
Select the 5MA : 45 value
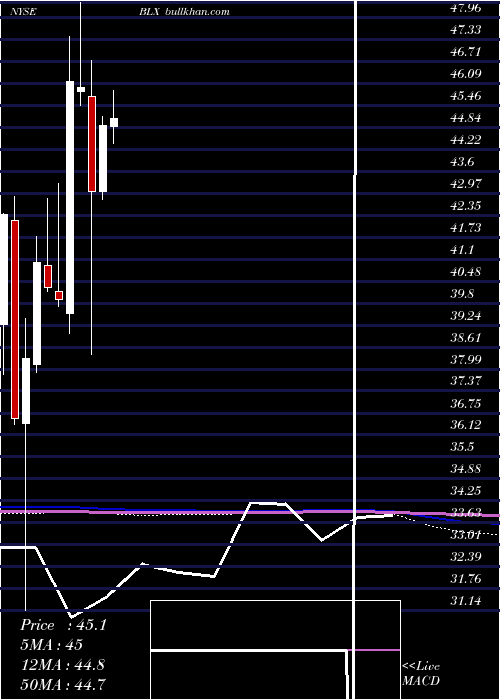tap(51, 645)
